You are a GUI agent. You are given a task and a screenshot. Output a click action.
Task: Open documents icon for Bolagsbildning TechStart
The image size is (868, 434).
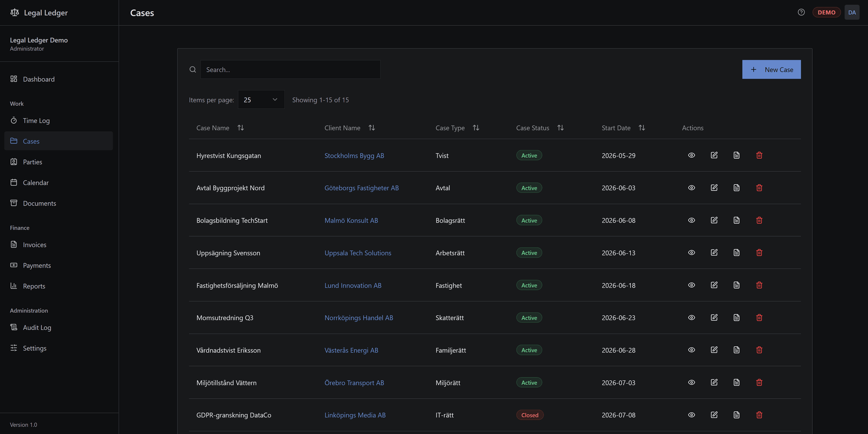736,220
